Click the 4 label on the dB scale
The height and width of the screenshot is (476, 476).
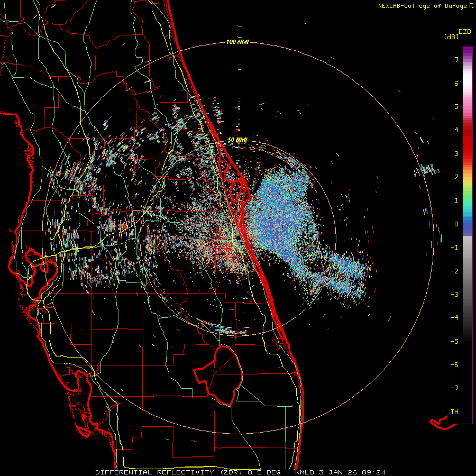tap(456, 130)
